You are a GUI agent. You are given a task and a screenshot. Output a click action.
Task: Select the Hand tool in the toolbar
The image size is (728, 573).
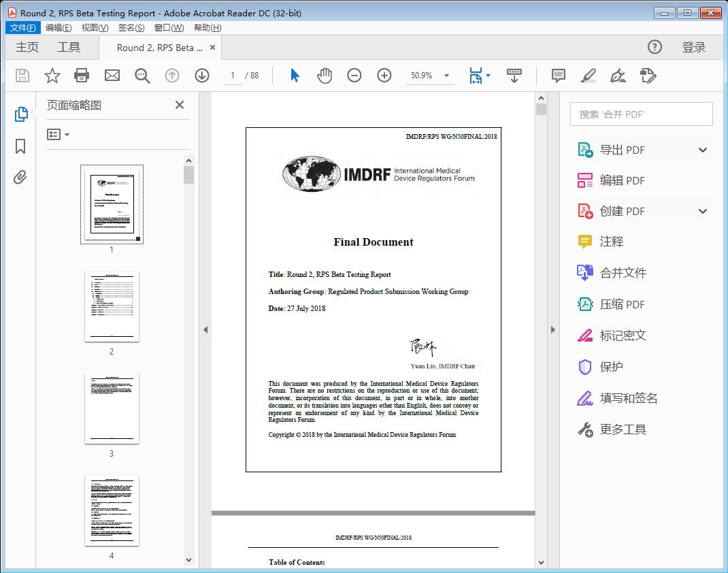(325, 76)
